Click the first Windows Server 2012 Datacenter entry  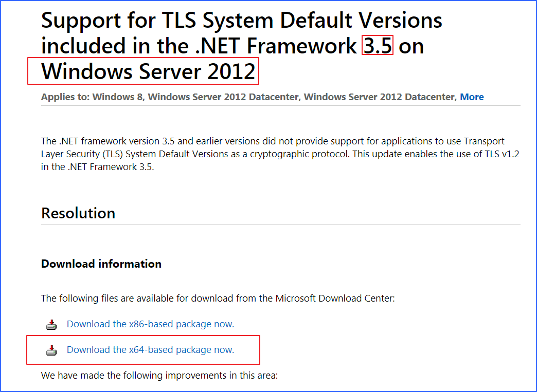pos(223,97)
